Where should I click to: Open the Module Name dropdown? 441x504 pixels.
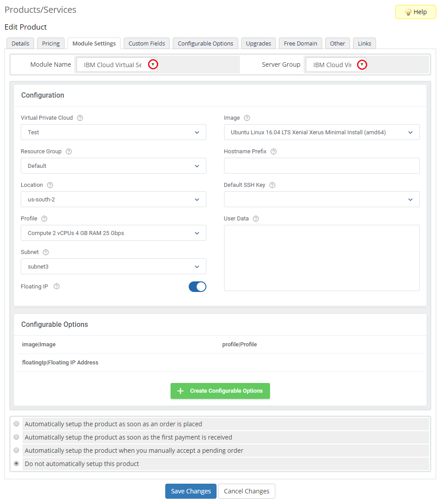pos(117,64)
